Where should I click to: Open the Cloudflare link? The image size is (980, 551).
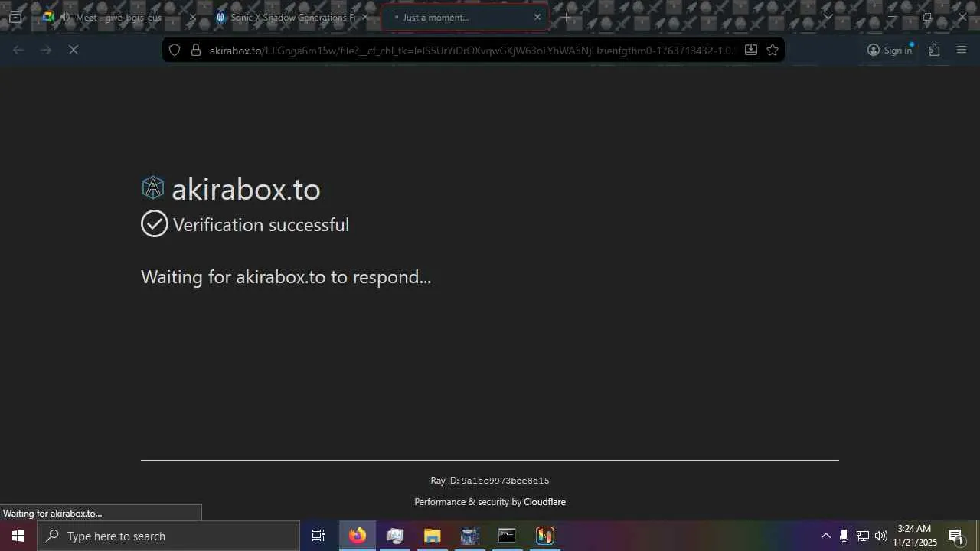click(544, 502)
